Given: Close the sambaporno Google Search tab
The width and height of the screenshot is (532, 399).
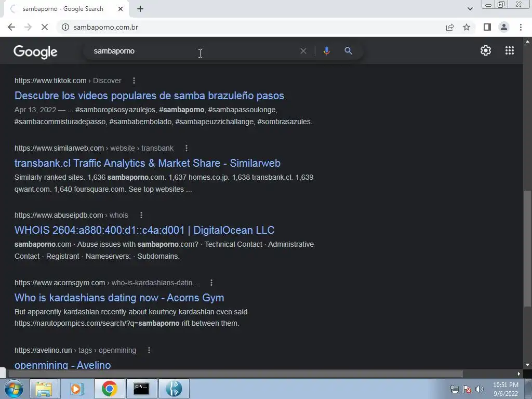Looking at the screenshot, I should click(x=121, y=9).
